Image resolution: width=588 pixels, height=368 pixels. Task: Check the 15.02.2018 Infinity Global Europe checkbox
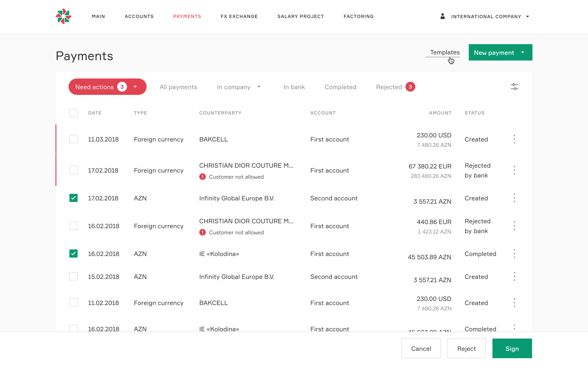pos(73,276)
